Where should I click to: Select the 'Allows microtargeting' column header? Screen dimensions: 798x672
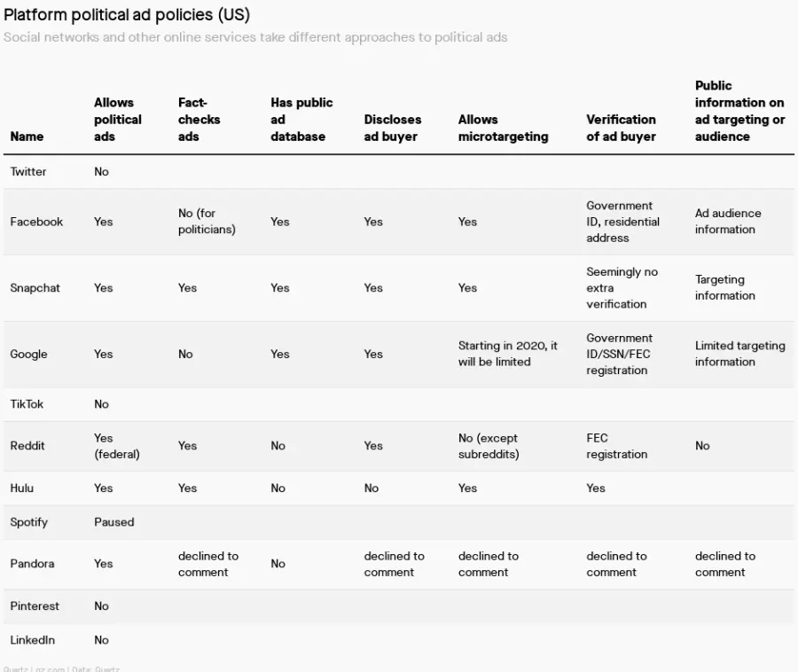pos(503,128)
